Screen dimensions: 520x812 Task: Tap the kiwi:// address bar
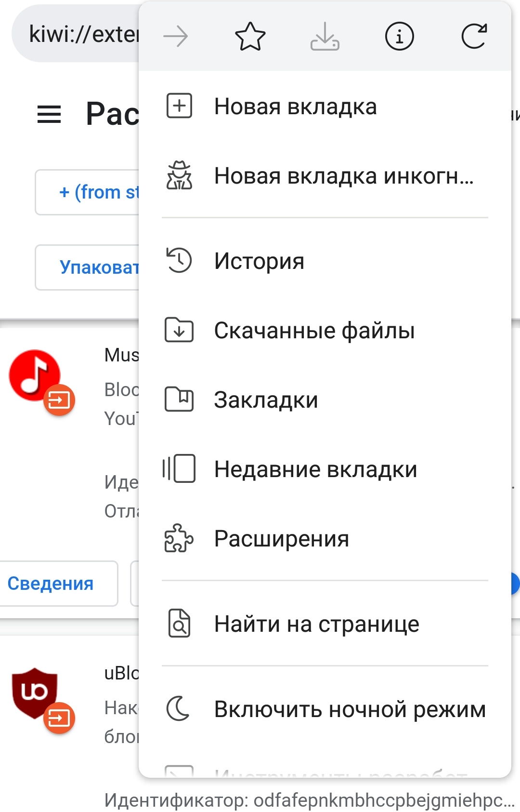(x=76, y=34)
